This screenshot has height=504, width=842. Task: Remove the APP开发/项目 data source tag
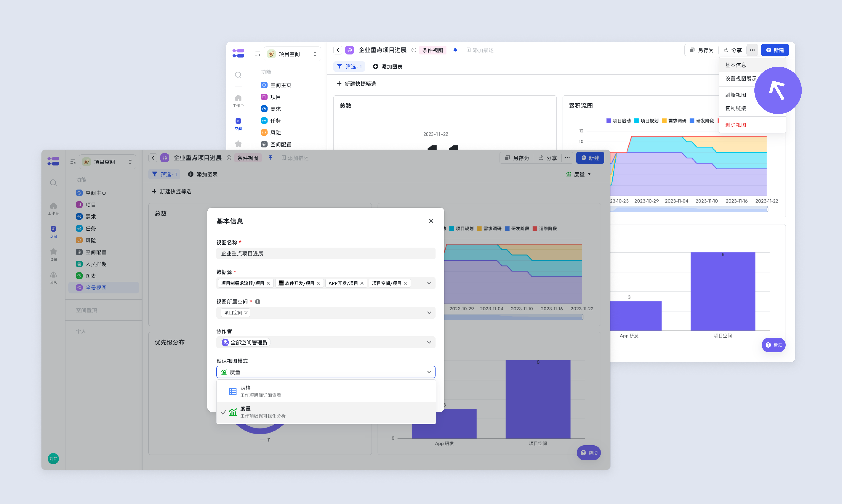tap(362, 283)
